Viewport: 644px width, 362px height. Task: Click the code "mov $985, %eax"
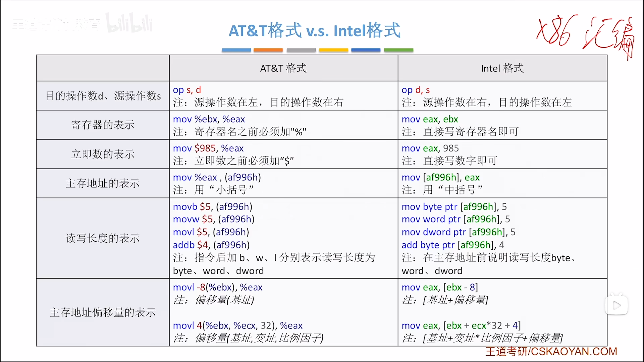(x=208, y=148)
